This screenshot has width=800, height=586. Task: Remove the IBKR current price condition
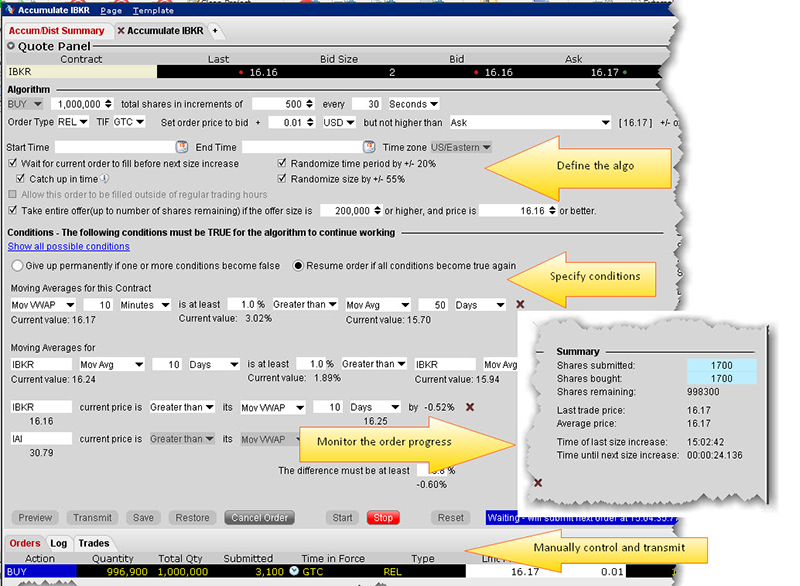470,407
